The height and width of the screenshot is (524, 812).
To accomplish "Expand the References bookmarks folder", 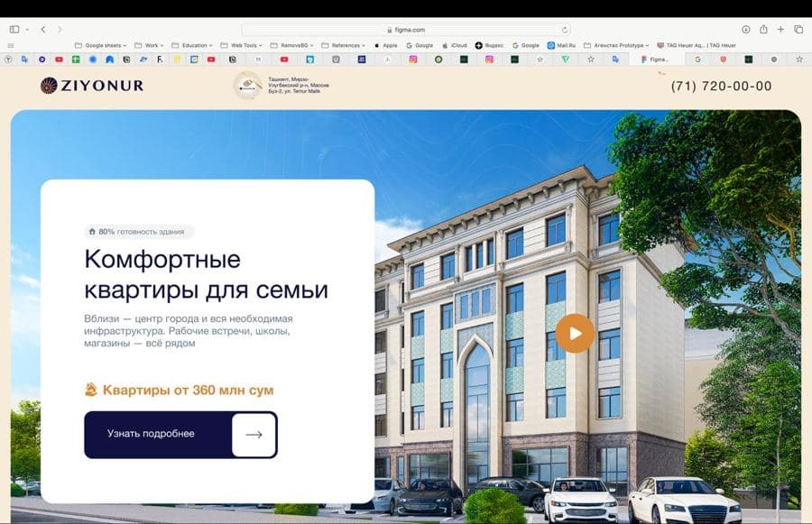I will [344, 46].
